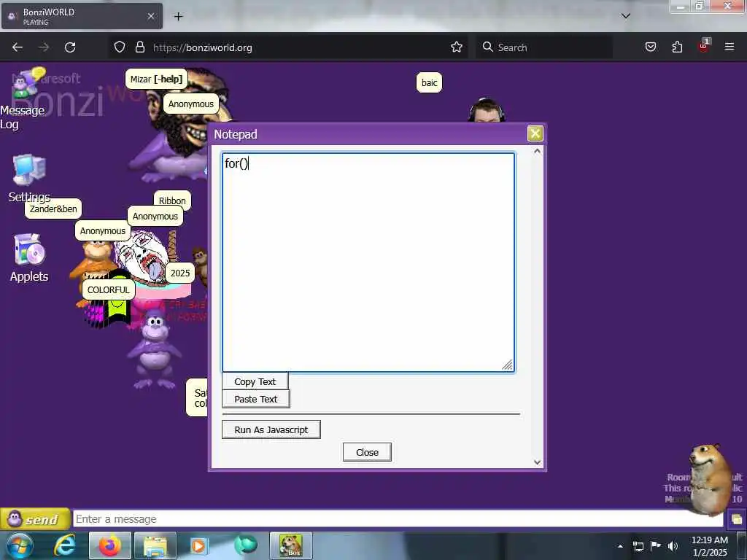This screenshot has height=560, width=747.
Task: Click the Action Center flag icon
Action: 656,545
